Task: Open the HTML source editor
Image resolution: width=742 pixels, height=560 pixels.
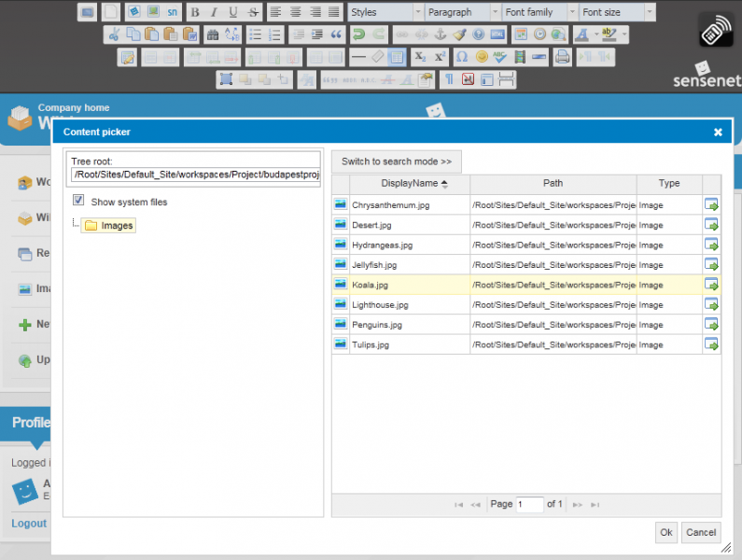Action: [x=497, y=35]
